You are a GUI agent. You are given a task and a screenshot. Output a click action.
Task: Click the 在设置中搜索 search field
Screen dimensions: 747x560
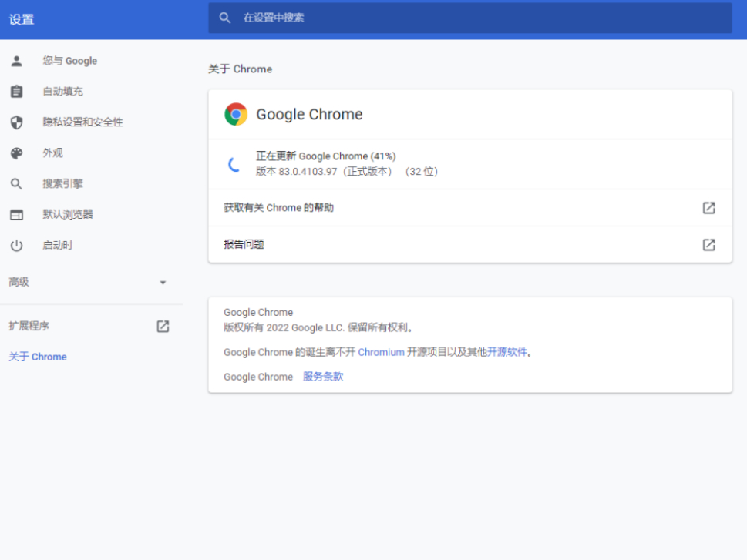(469, 18)
